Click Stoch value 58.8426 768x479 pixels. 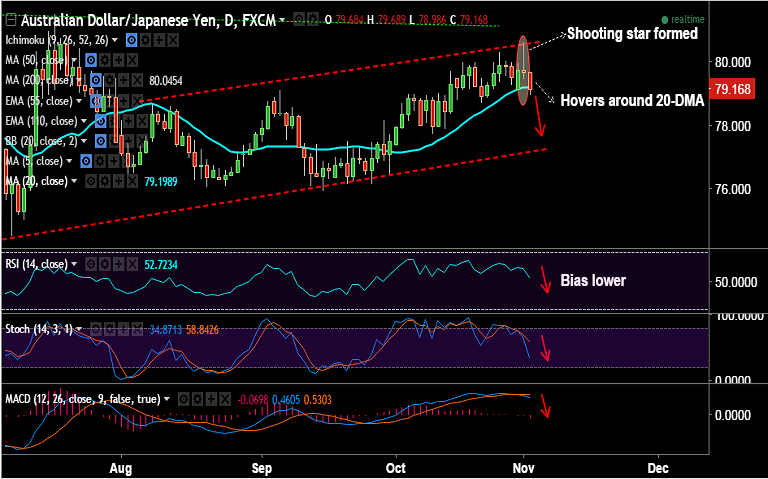202,330
